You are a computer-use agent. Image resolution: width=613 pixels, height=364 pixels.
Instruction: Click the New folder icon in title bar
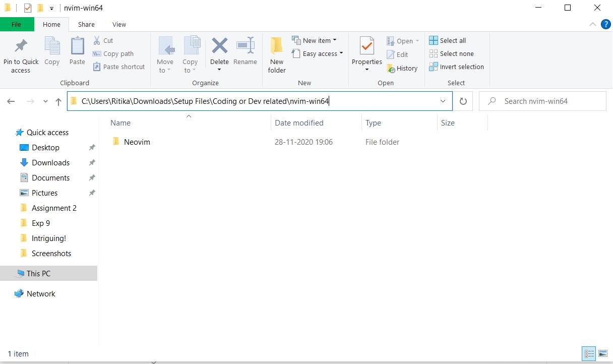[40, 8]
